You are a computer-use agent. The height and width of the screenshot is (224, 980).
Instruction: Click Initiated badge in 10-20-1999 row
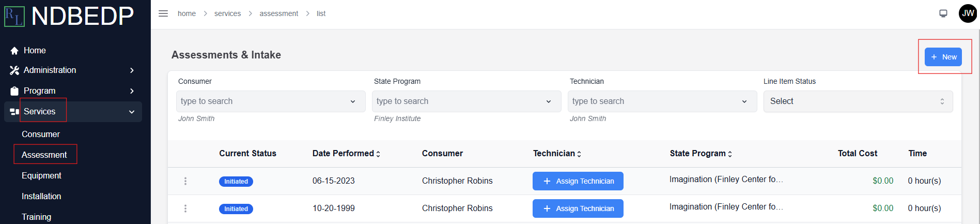(236, 209)
